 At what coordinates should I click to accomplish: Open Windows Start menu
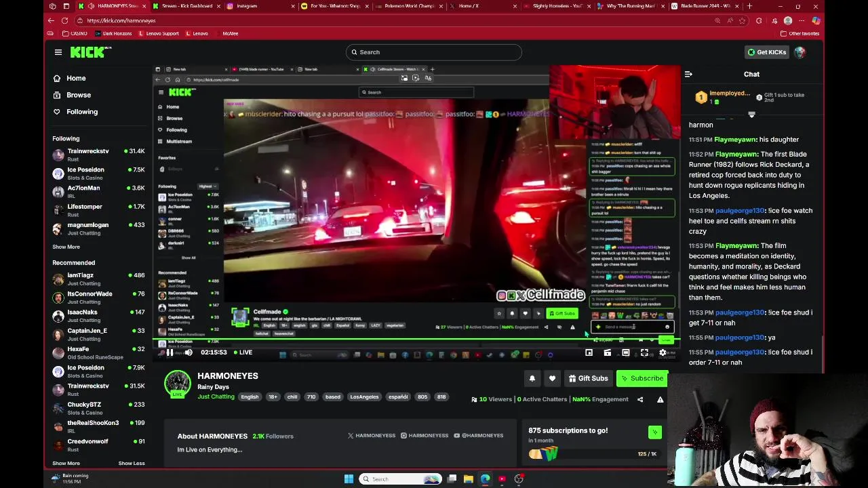coord(349,479)
